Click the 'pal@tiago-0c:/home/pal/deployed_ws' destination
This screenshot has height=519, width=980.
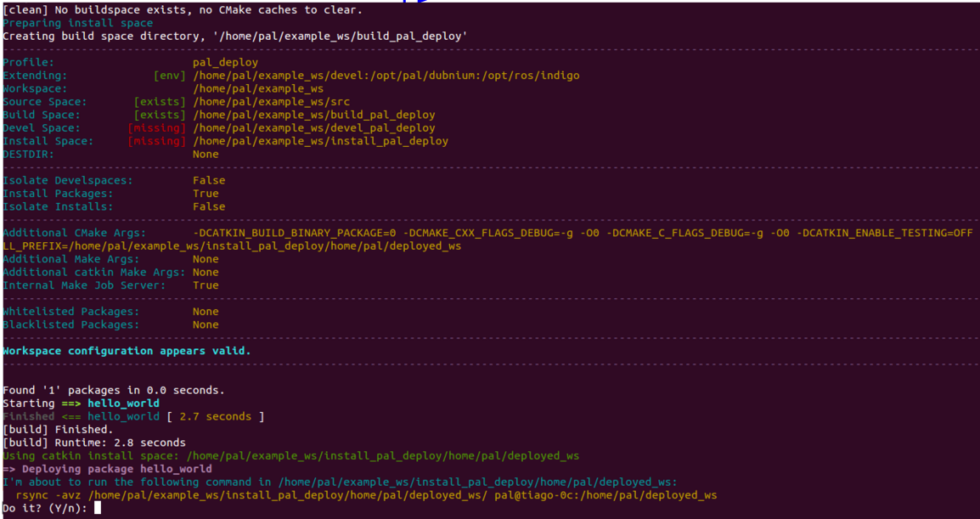point(605,495)
